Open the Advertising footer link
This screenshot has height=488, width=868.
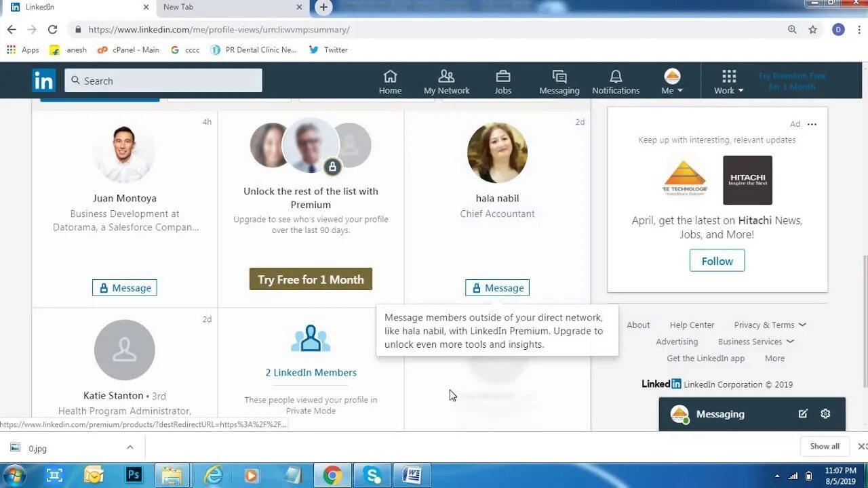point(677,342)
